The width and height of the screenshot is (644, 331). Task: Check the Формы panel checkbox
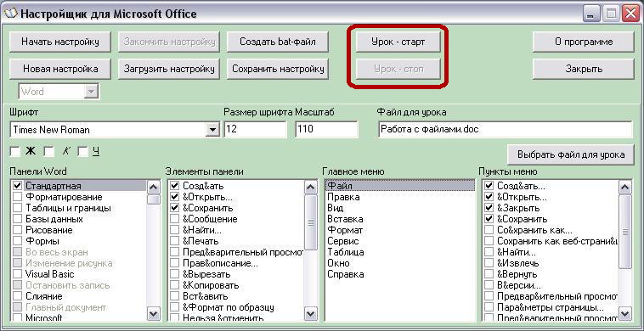17,241
